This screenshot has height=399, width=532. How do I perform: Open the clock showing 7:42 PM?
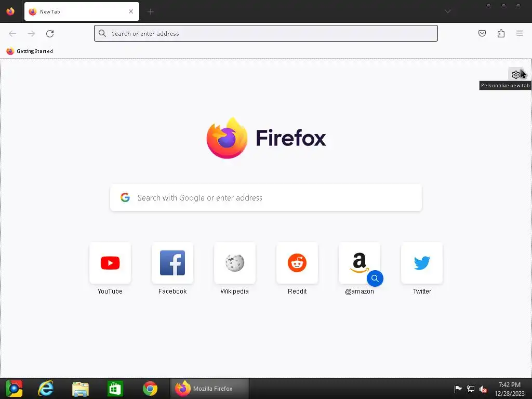509,389
